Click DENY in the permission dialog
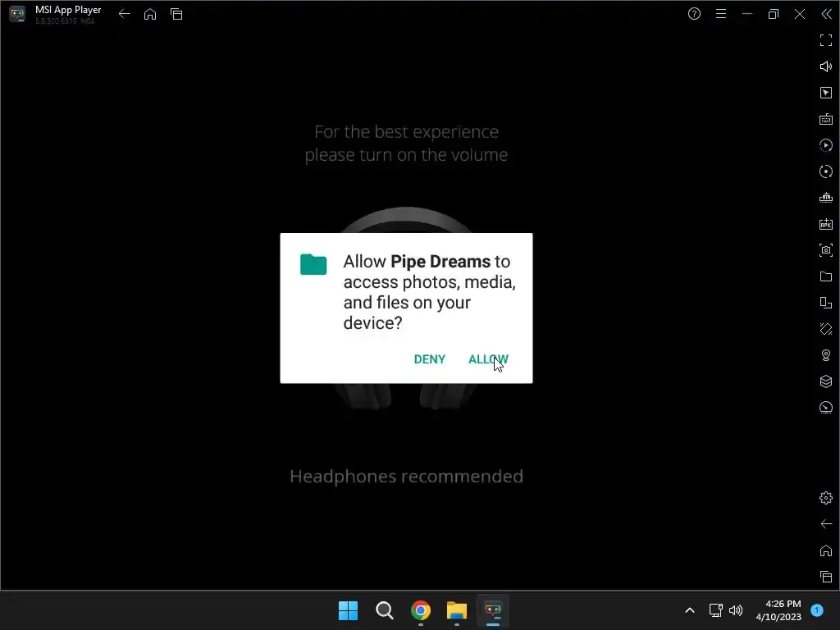Viewport: 840px width, 630px height. (x=429, y=359)
